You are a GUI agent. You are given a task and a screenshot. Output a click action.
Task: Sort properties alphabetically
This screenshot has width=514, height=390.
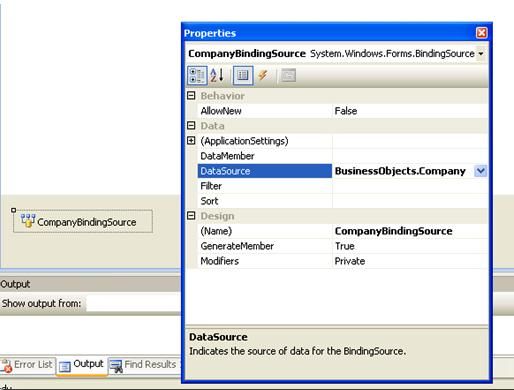coord(217,75)
